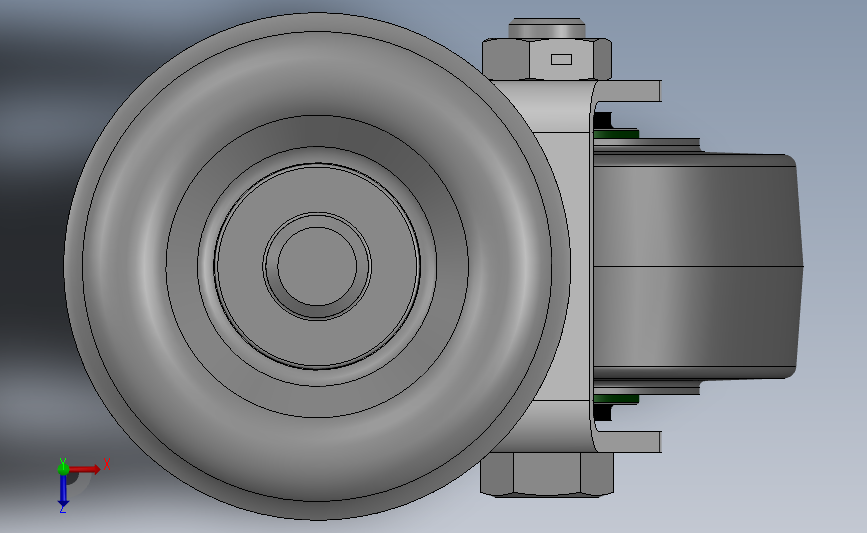Screen dimensions: 867x533
Task: Select the upper fork bracket flange
Action: [628, 91]
